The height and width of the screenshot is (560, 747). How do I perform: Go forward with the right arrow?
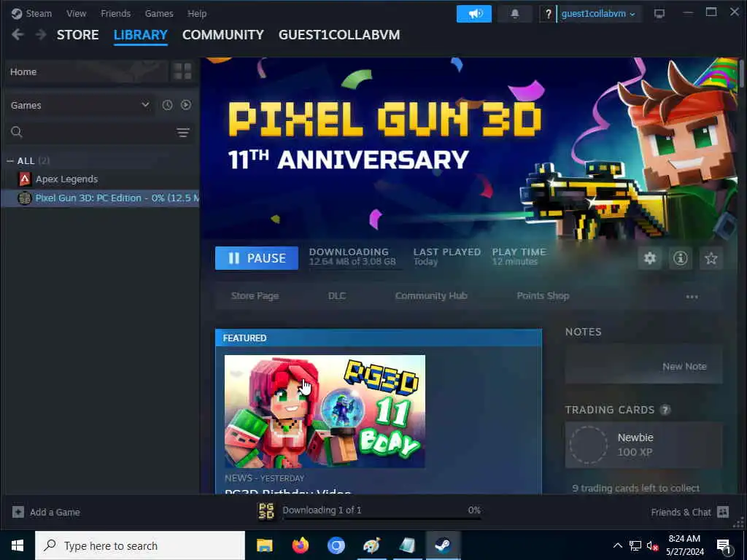41,34
